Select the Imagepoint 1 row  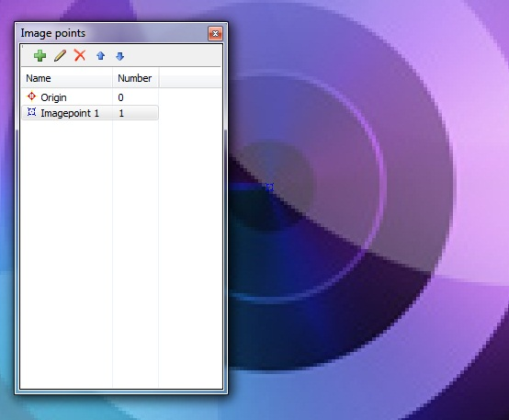tap(90, 113)
